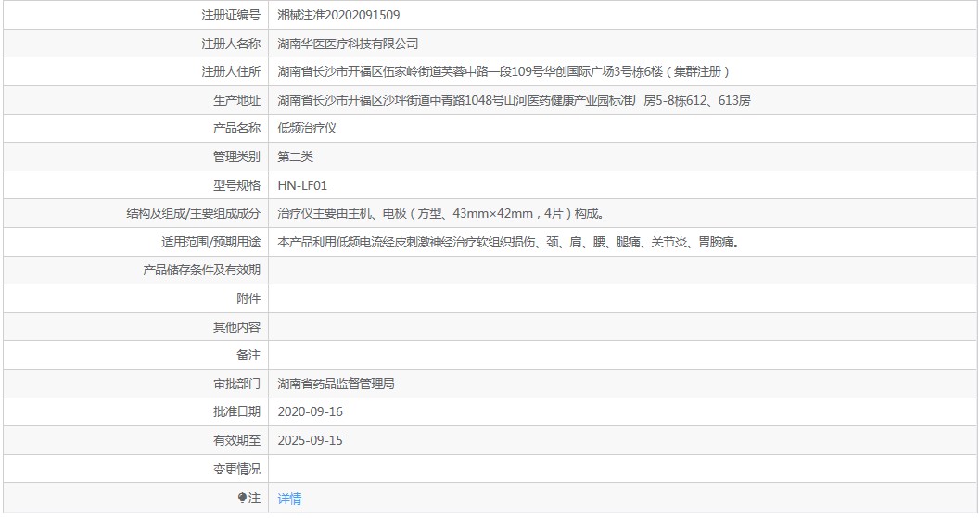Image resolution: width=980 pixels, height=518 pixels.
Task: Click the 注册人住所 label
Action: (231, 72)
